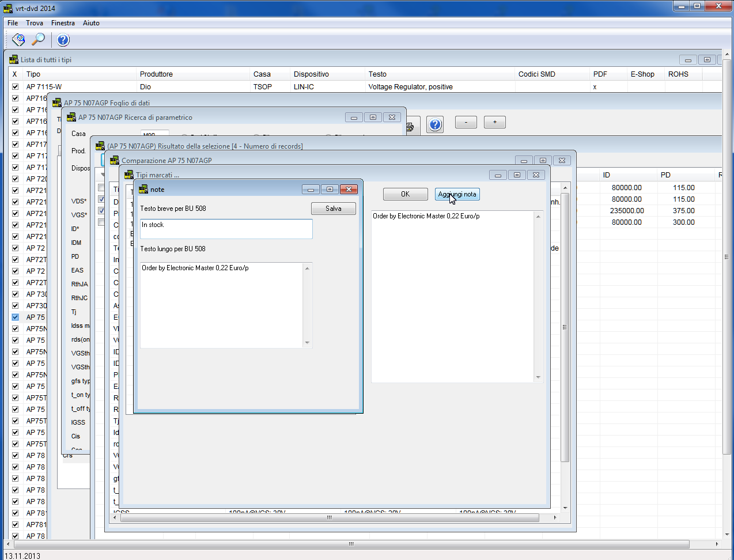Click the help icon in the datasheet window
Image resolution: width=734 pixels, height=560 pixels.
pos(436,124)
